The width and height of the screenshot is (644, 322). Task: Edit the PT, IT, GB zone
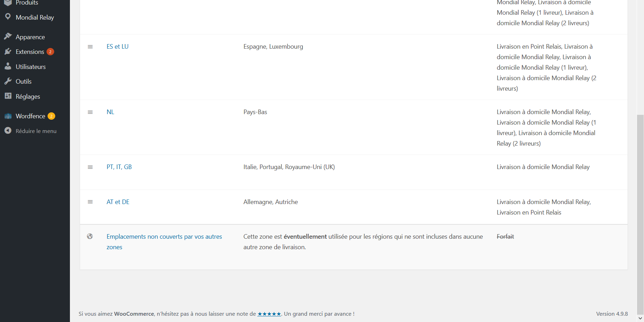119,167
